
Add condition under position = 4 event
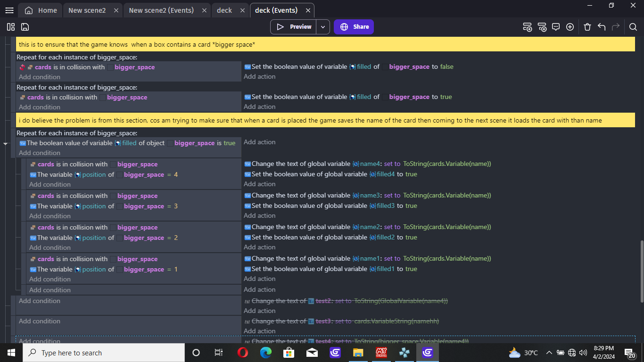[x=50, y=184]
